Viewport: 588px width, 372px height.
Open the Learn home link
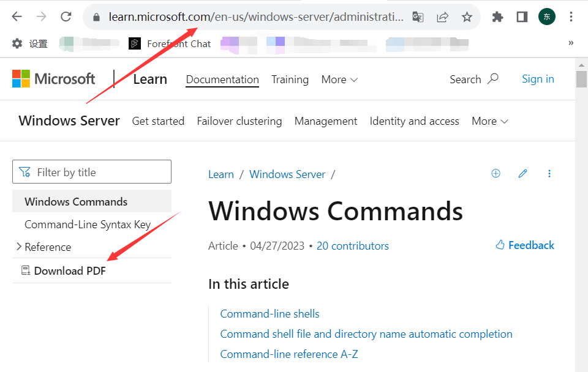pos(150,80)
